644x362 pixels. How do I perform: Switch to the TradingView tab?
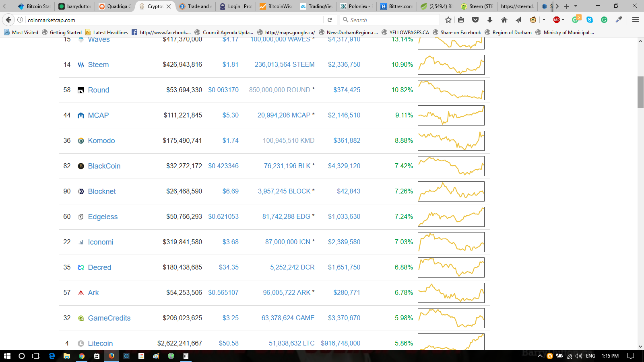coord(316,6)
